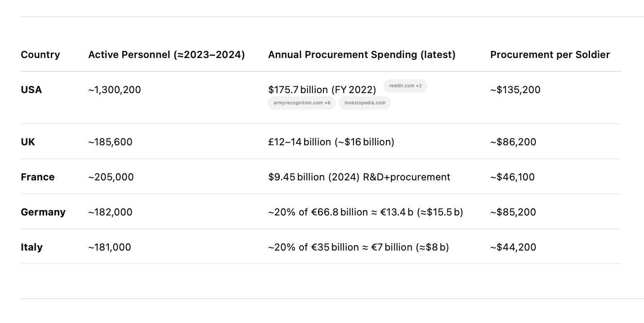Click the Country column header
644x323 pixels.
pyautogui.click(x=40, y=54)
